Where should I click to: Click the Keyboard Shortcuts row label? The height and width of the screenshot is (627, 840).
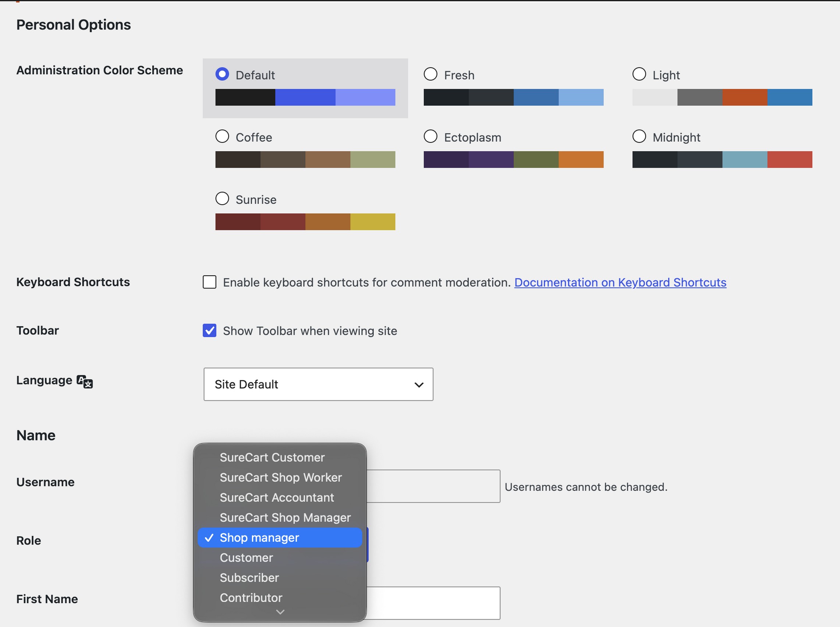tap(73, 282)
